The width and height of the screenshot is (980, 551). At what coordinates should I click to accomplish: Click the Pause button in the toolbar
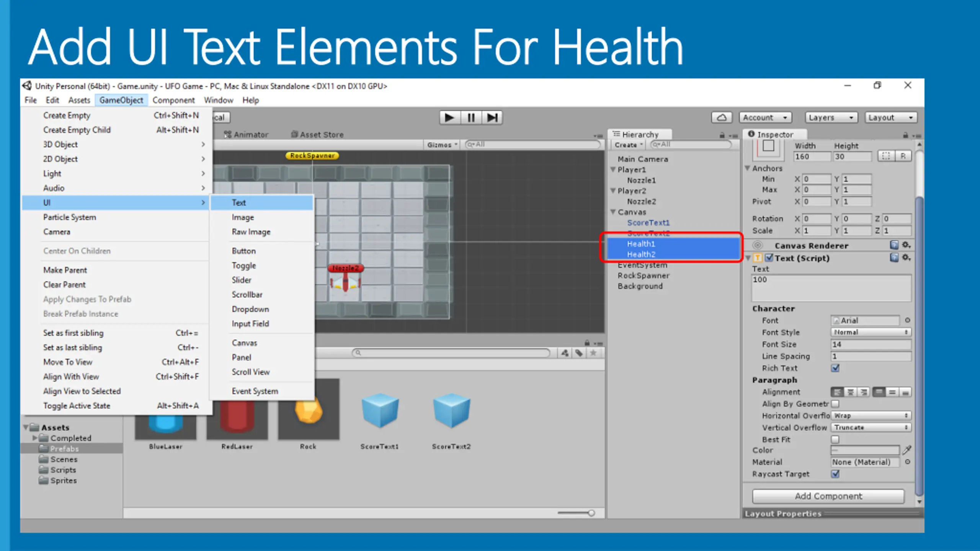click(x=471, y=117)
